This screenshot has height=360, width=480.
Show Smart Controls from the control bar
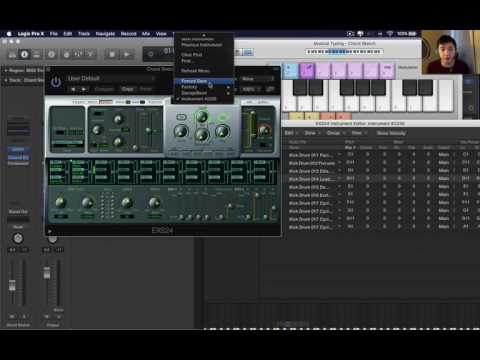(66, 54)
